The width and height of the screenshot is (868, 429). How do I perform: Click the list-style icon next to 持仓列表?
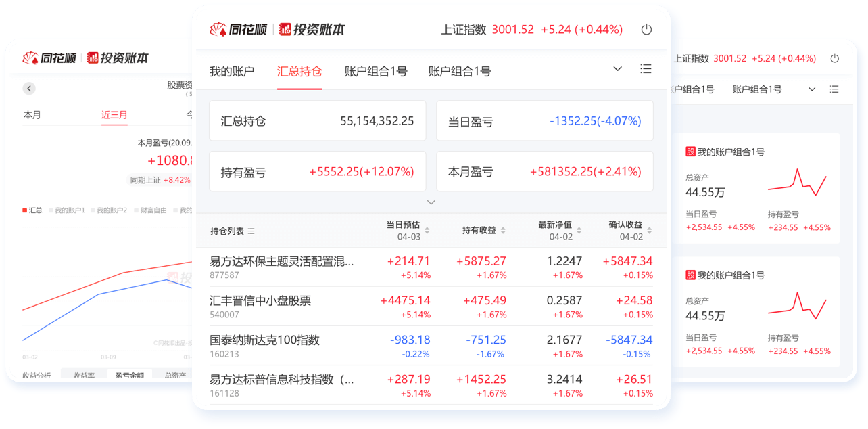point(251,231)
